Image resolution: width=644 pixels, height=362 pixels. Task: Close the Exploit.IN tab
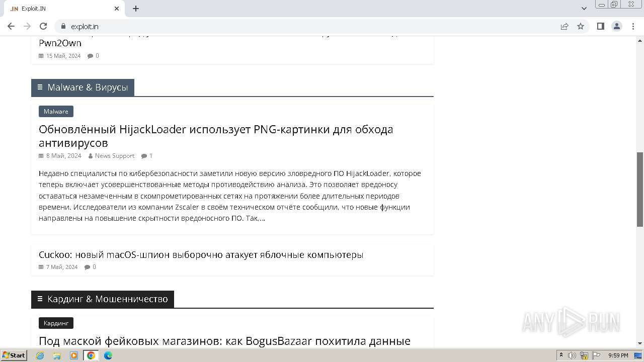click(x=117, y=9)
